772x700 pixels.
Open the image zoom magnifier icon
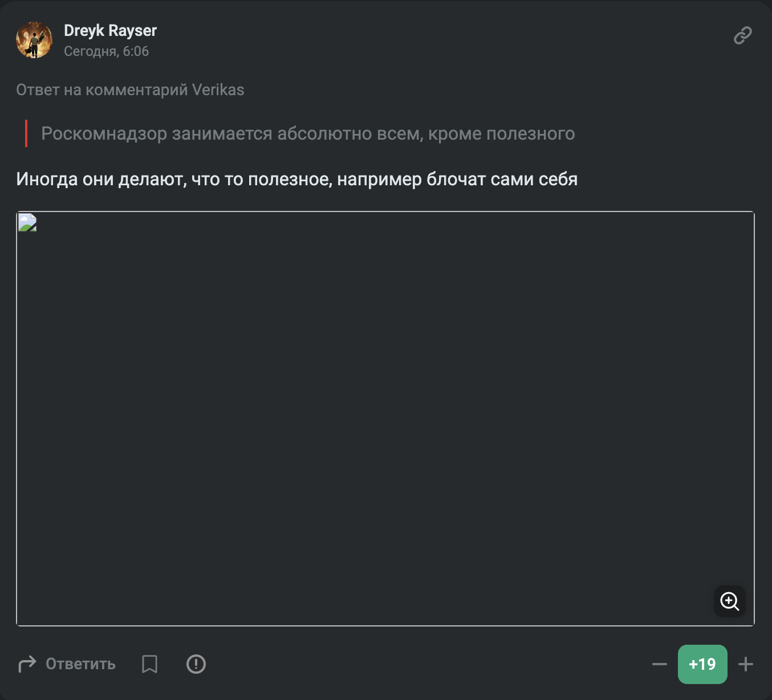click(x=730, y=601)
